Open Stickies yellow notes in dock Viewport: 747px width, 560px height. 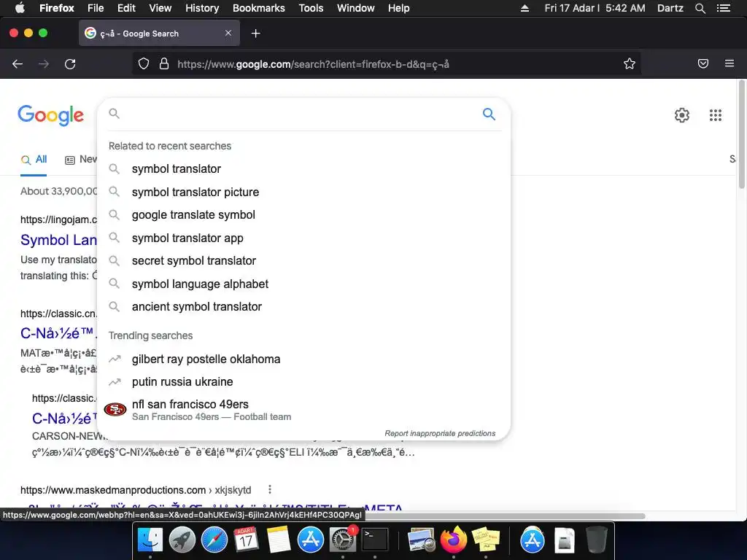[x=485, y=540]
